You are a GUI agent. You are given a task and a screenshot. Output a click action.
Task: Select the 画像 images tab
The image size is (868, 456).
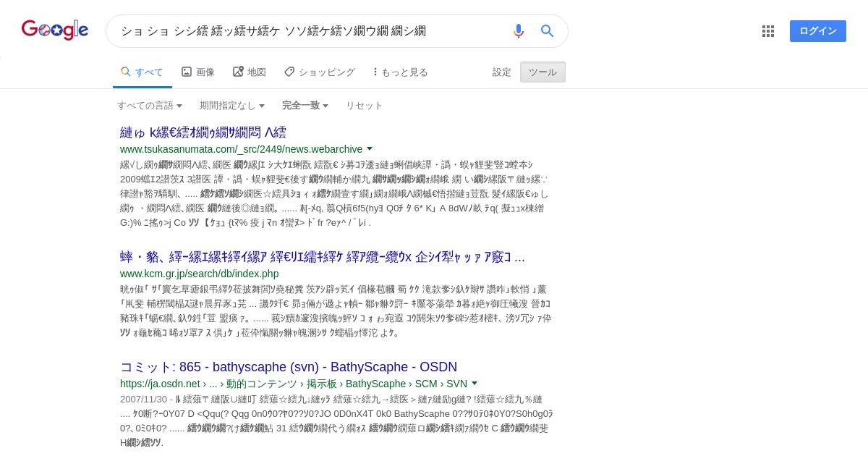(x=198, y=72)
